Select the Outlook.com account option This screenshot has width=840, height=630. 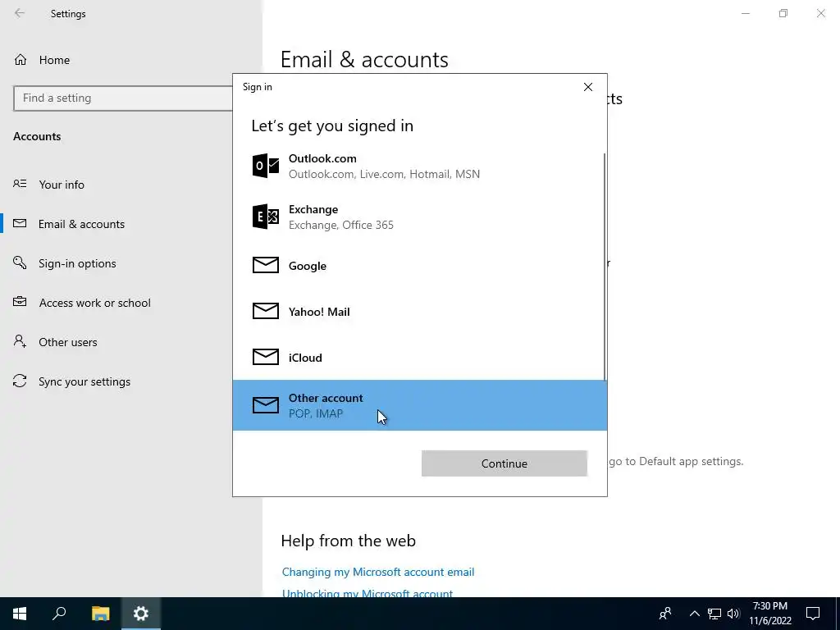coord(419,166)
